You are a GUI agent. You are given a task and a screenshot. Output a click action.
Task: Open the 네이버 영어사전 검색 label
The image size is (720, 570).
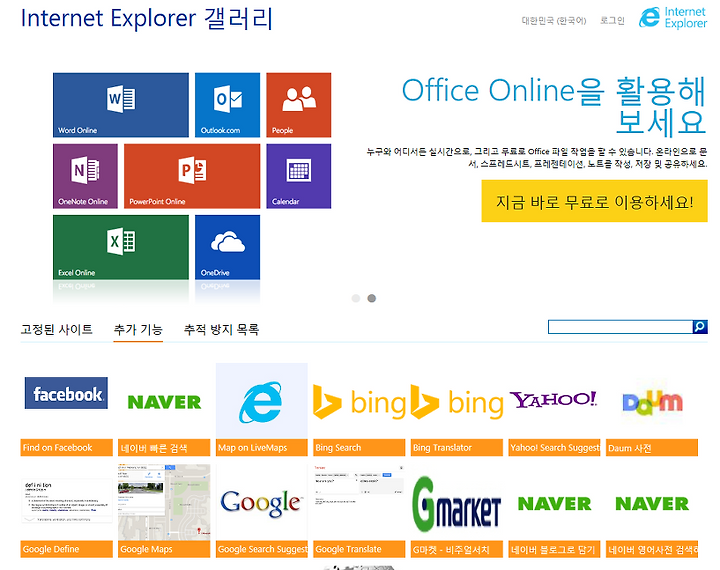[652, 549]
